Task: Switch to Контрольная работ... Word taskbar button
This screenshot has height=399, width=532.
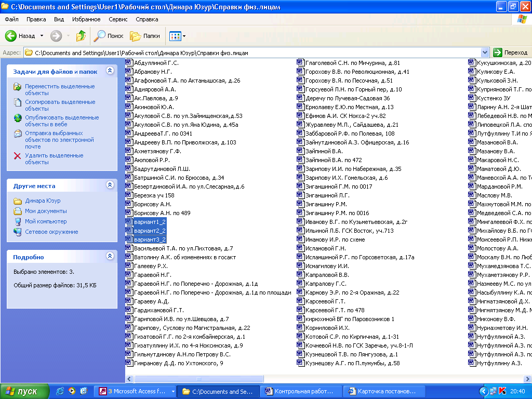Action: click(x=301, y=392)
